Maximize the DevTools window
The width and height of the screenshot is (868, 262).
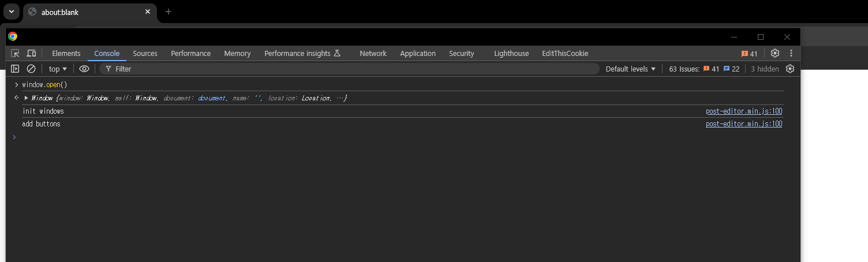point(761,37)
